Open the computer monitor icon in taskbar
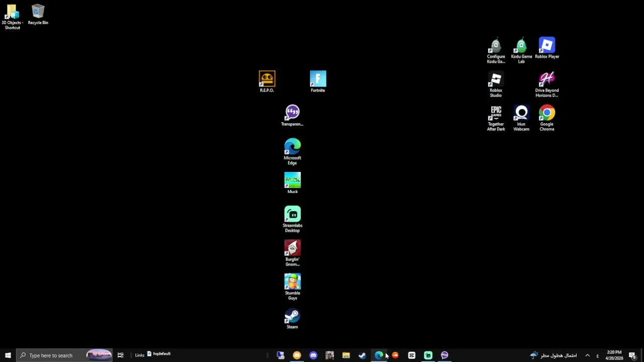Viewport: 644px width, 362px height. point(281,355)
